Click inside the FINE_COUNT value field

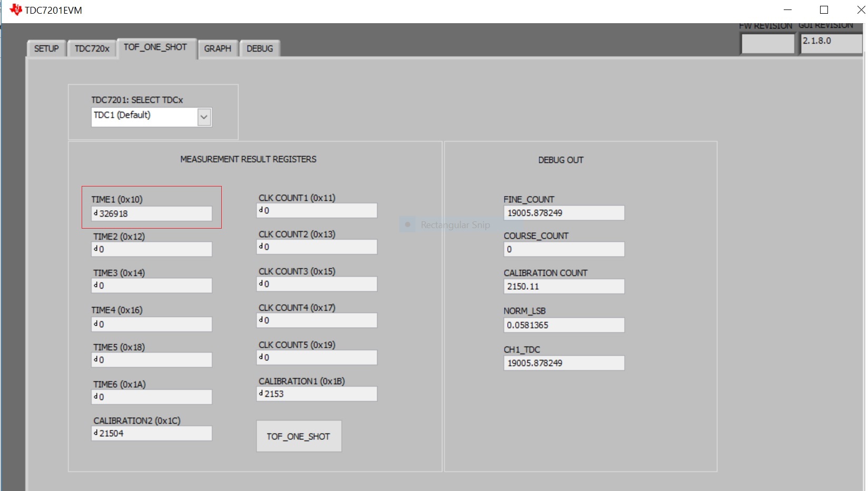[x=564, y=213]
